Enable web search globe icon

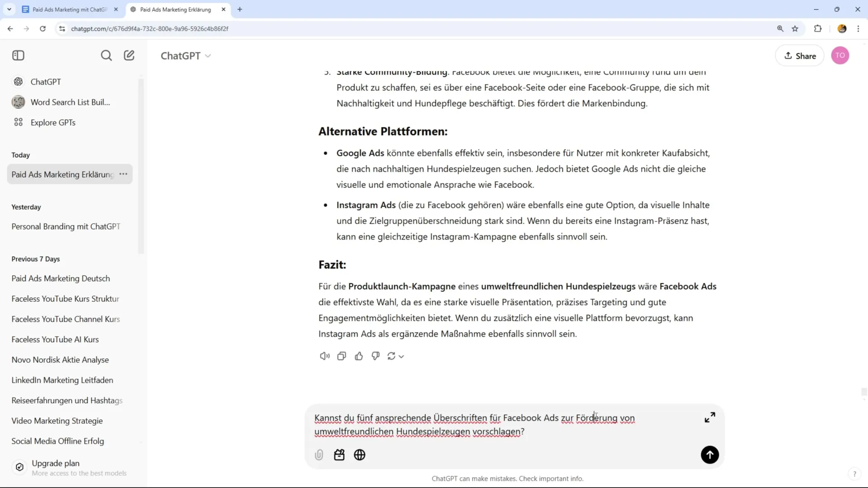pos(360,455)
